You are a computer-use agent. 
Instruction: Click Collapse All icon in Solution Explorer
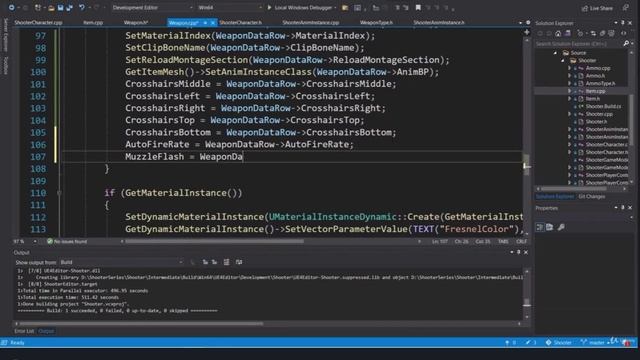(602, 33)
